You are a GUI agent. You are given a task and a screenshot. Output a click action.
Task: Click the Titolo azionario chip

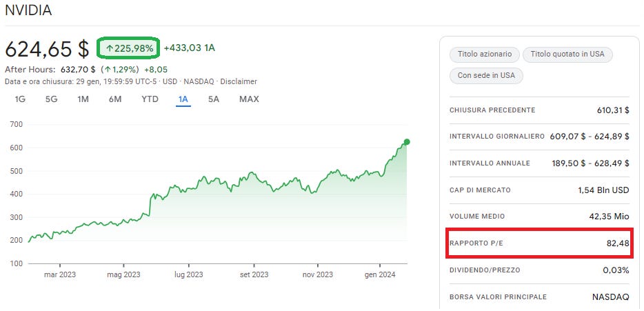coord(485,54)
